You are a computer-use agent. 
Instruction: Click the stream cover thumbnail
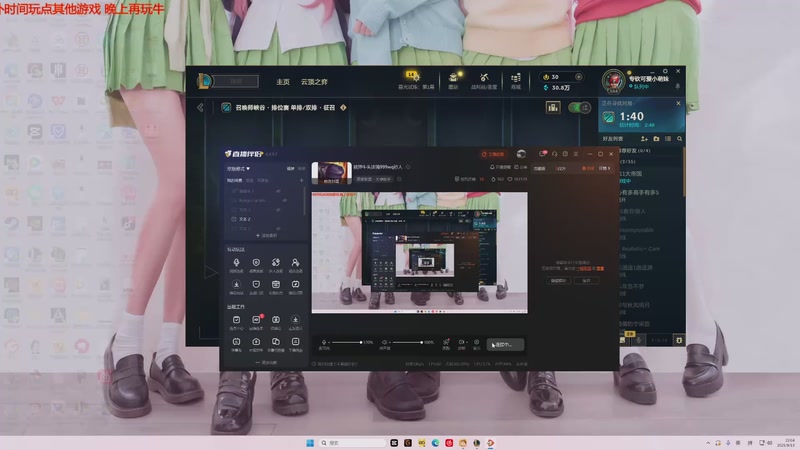332,173
